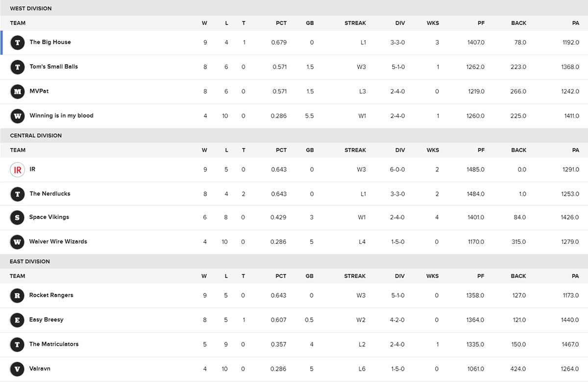Click STREAK column header in East Division

(355, 276)
